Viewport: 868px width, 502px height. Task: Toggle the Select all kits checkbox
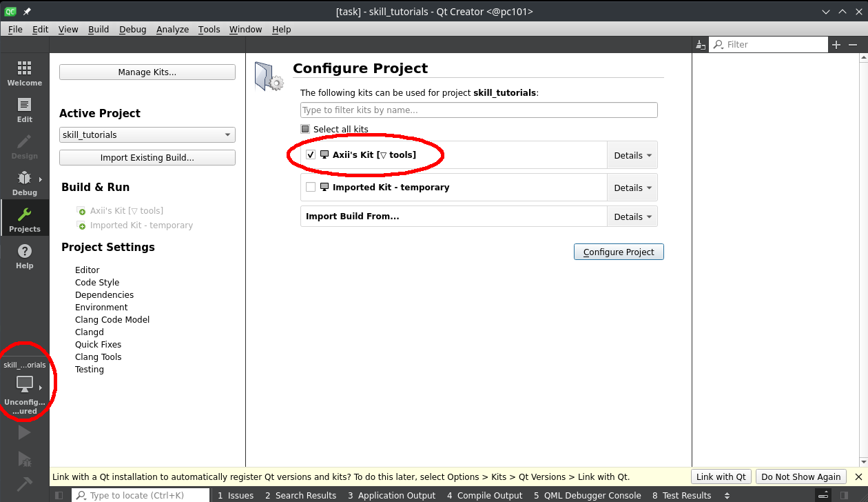[x=305, y=129]
